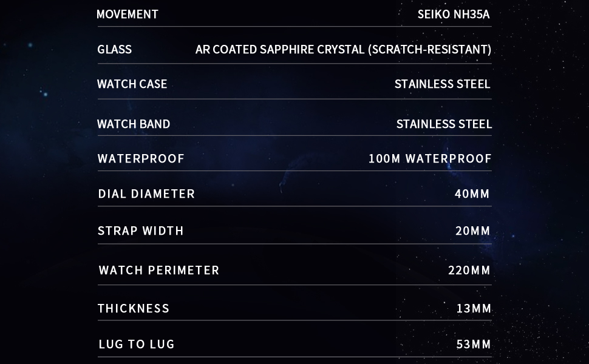Select the 13MM thickness value
The width and height of the screenshot is (589, 364).
(x=474, y=308)
